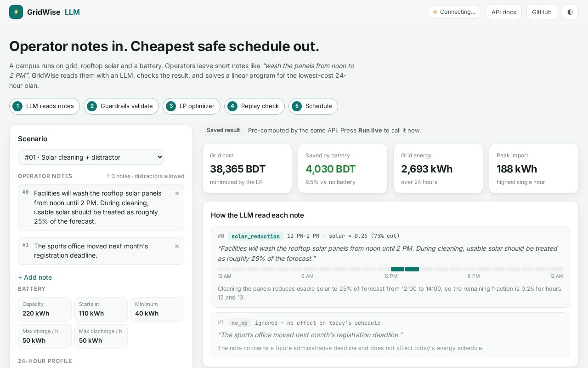Select the Saved by battery 4,030 BDT card

343,168
